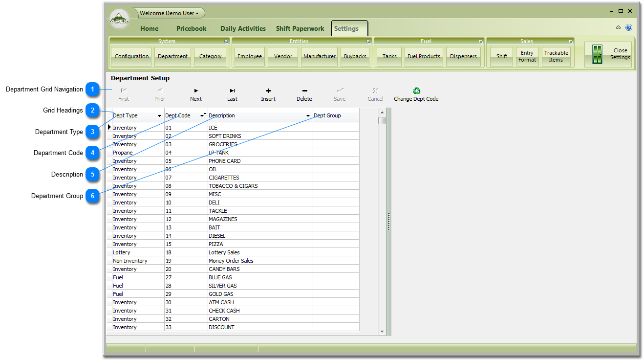
Task: Click the Change Dept Code recycle icon
Action: coord(416,91)
